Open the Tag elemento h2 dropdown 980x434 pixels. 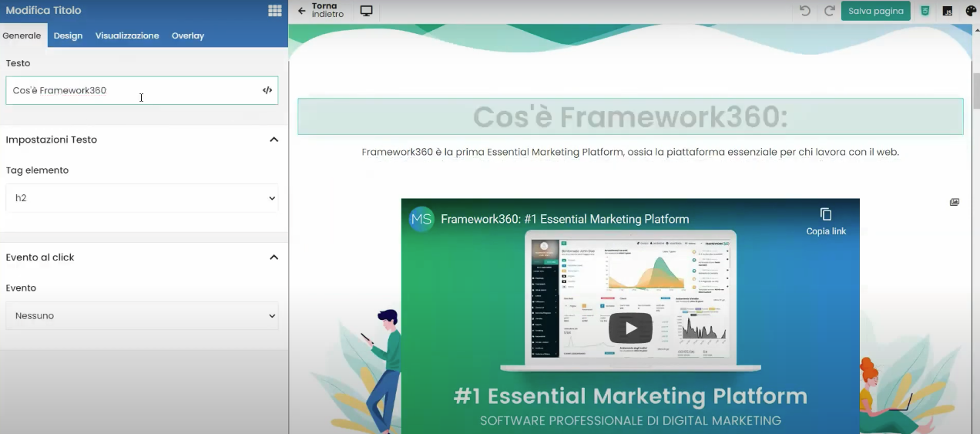point(142,198)
